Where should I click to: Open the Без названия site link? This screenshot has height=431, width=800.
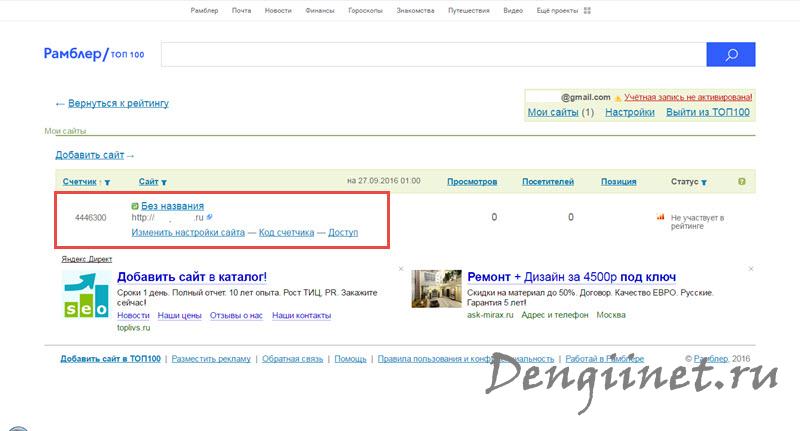point(172,206)
